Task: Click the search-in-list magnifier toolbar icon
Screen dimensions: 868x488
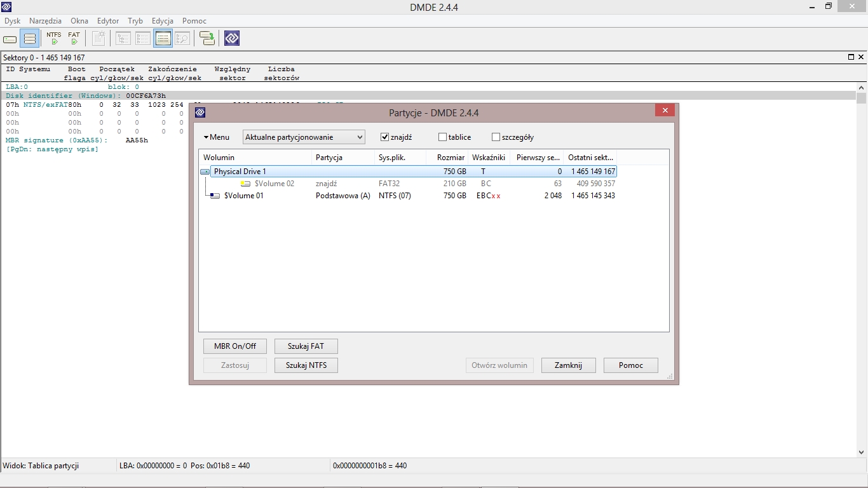Action: [x=182, y=39]
